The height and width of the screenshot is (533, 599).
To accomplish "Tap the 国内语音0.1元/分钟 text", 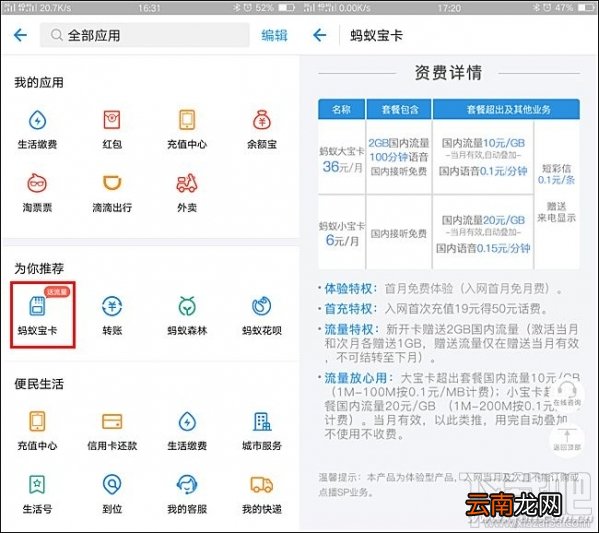I will pyautogui.click(x=483, y=171).
